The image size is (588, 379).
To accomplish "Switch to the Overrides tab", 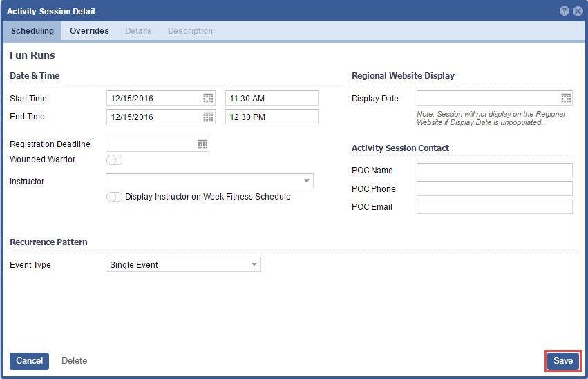I will pos(89,31).
